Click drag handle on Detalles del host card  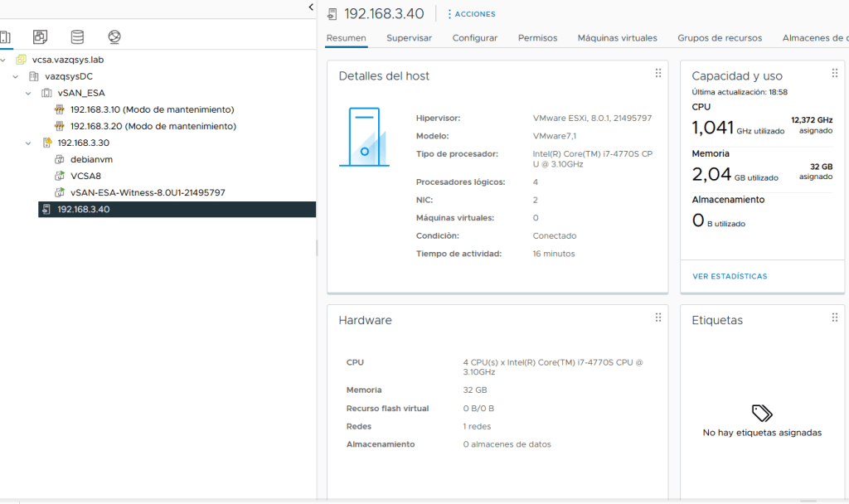[658, 74]
